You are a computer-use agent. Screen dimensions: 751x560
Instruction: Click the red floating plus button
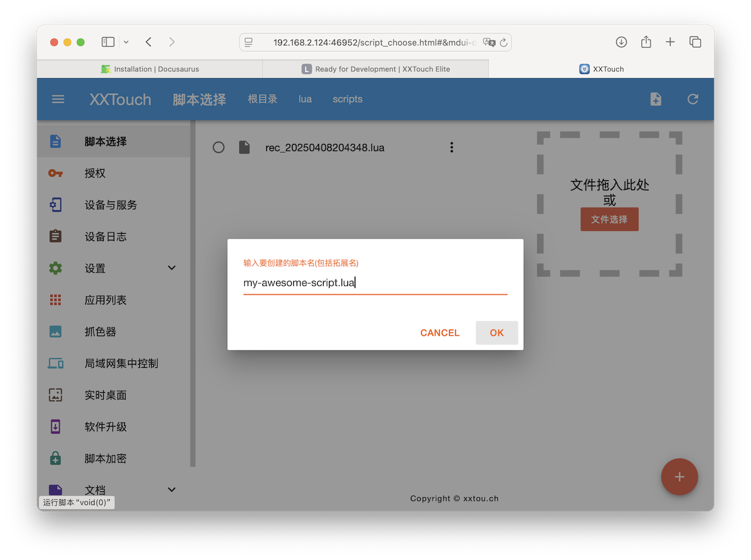679,477
